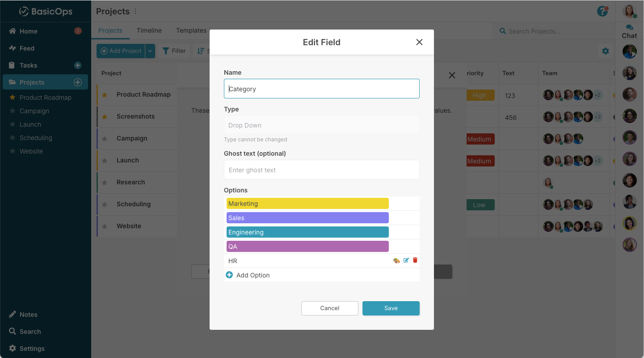Close the Edit Field dialog
This screenshot has width=644, height=358.
[419, 42]
